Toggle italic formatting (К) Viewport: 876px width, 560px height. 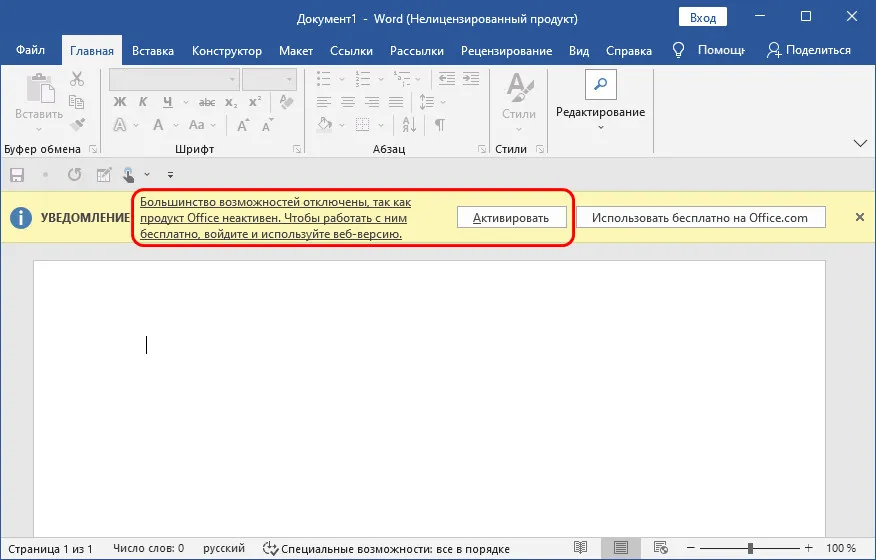pos(141,101)
